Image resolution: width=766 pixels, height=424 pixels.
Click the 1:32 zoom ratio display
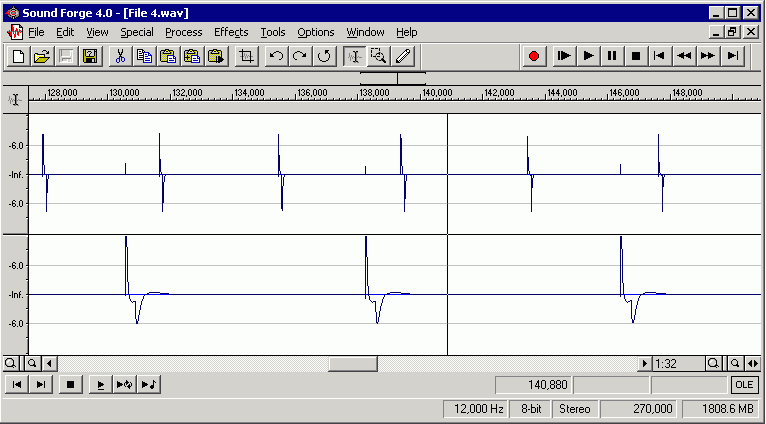click(x=679, y=363)
